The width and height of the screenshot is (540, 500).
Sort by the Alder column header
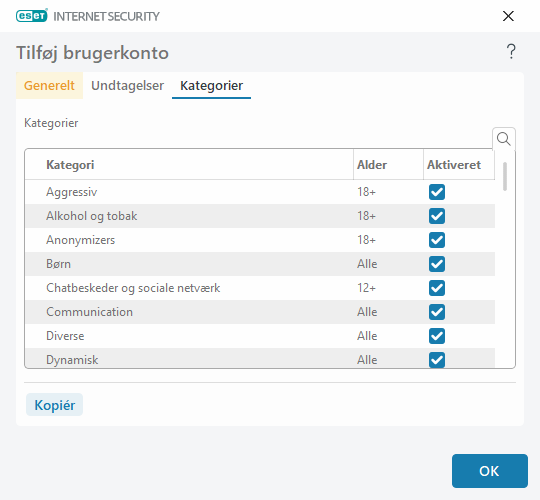388,165
